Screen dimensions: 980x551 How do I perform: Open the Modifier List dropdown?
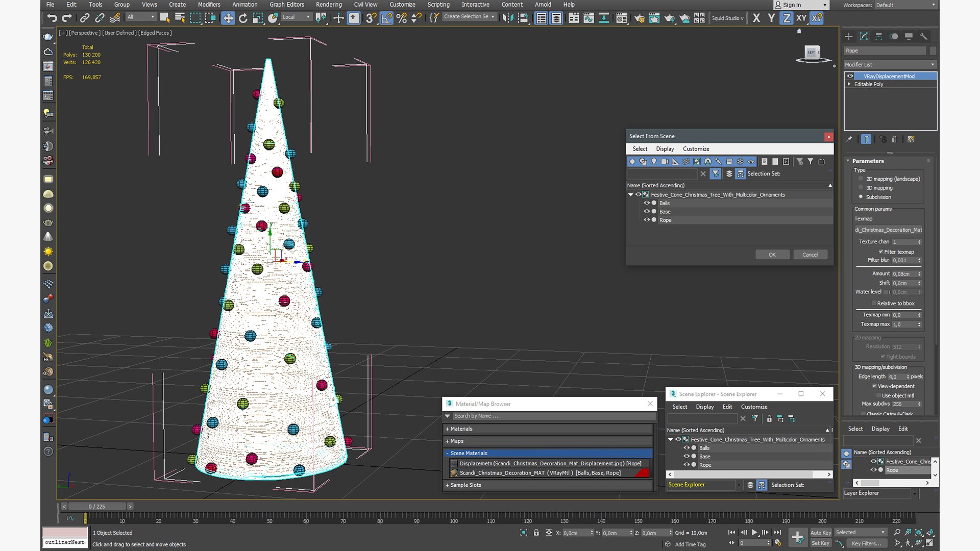pos(890,64)
